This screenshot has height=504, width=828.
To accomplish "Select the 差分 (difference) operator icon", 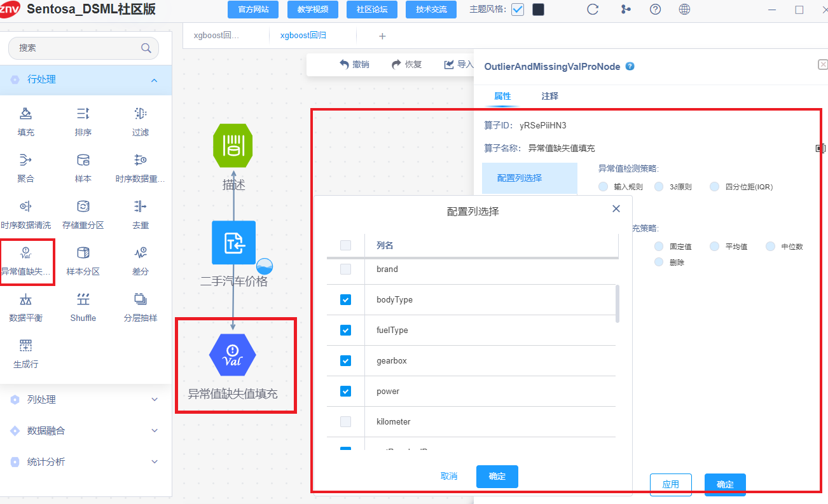I will (141, 252).
